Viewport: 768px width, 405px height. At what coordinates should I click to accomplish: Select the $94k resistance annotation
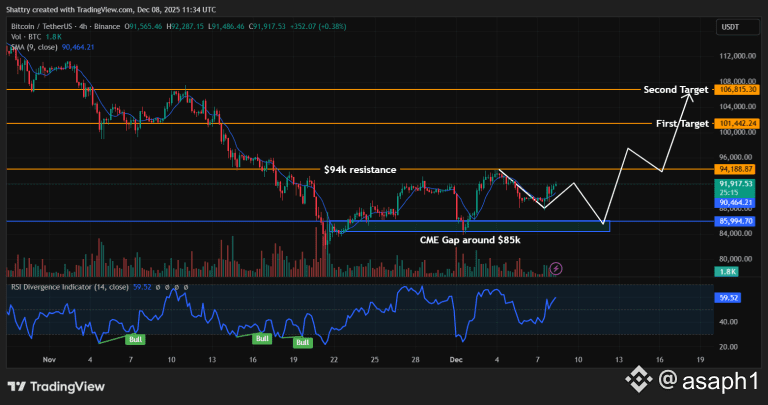tap(360, 170)
